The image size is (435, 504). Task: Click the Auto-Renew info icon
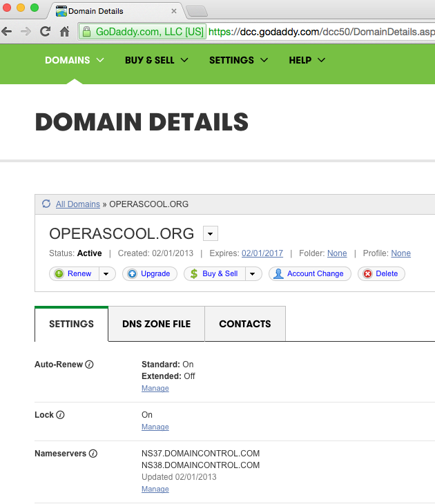(89, 364)
